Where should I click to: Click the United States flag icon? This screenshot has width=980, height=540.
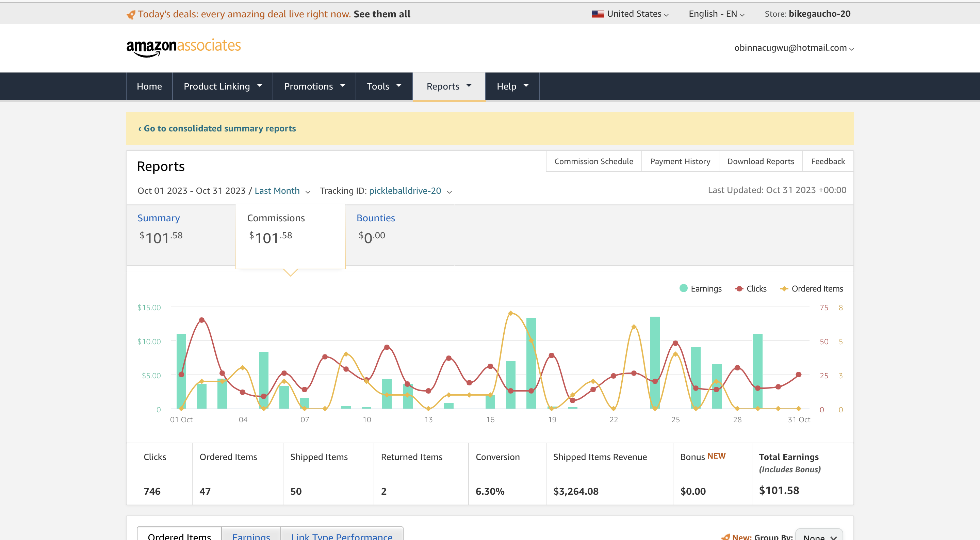598,14
